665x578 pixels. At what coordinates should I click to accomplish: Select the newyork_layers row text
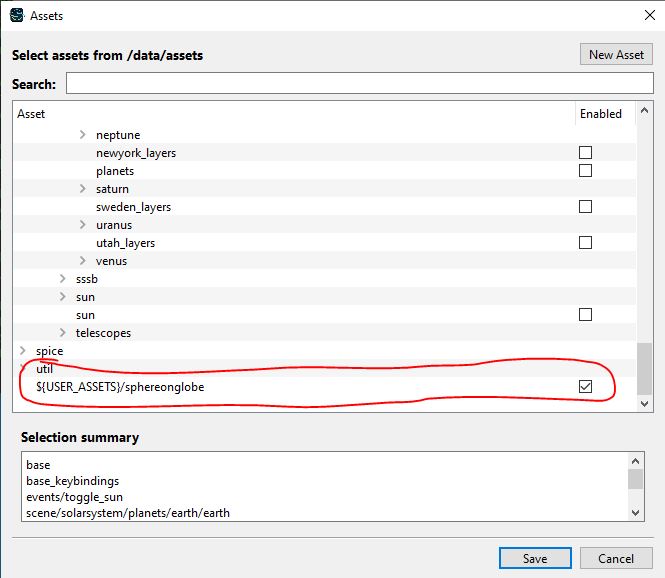point(136,153)
